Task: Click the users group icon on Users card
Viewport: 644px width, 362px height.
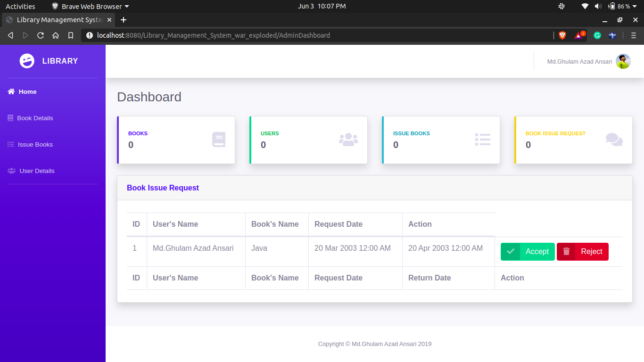Action: (348, 140)
